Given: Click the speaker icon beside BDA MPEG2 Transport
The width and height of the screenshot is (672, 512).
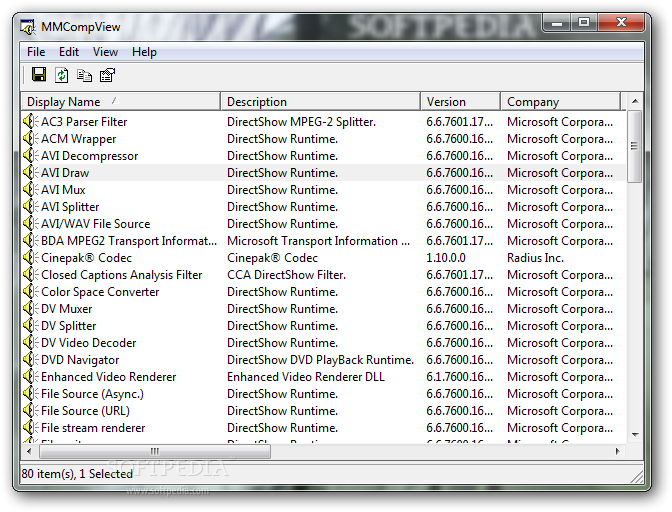Looking at the screenshot, I should pos(31,241).
